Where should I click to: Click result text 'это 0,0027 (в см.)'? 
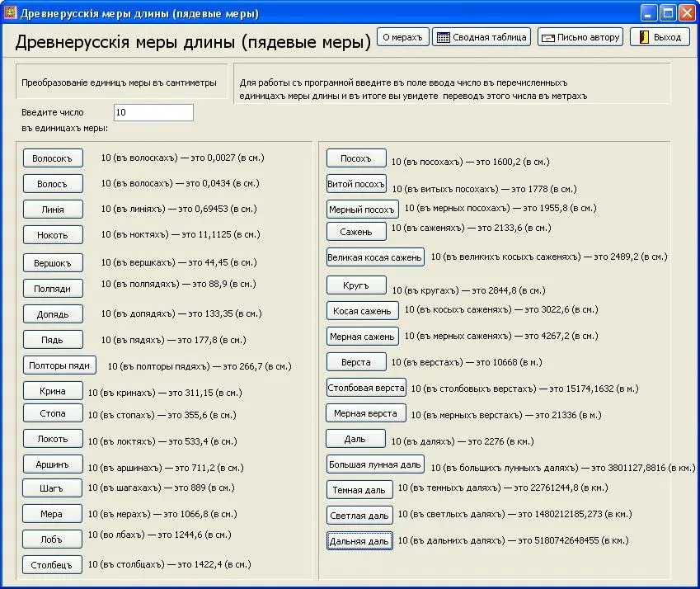(228, 158)
